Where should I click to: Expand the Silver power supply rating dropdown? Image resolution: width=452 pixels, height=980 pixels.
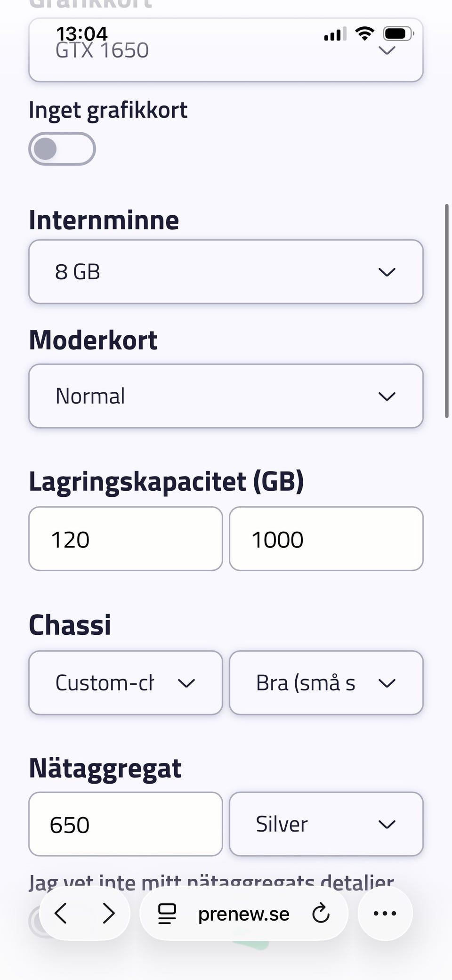tap(326, 824)
